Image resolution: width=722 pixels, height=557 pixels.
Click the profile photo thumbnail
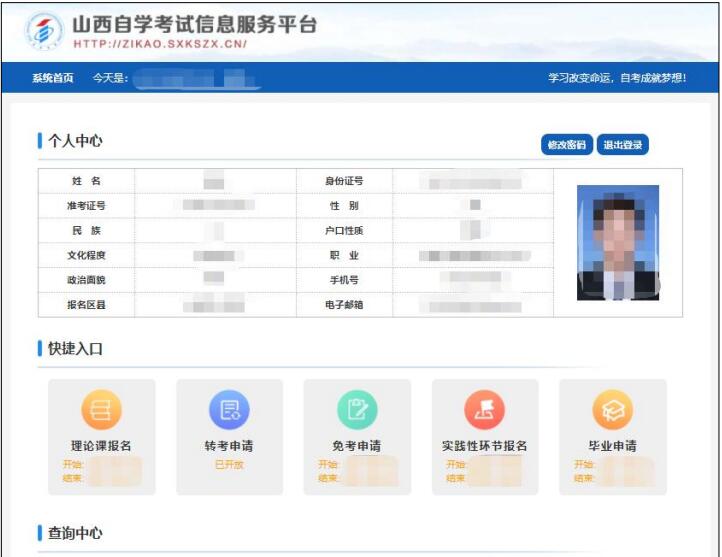click(x=617, y=243)
